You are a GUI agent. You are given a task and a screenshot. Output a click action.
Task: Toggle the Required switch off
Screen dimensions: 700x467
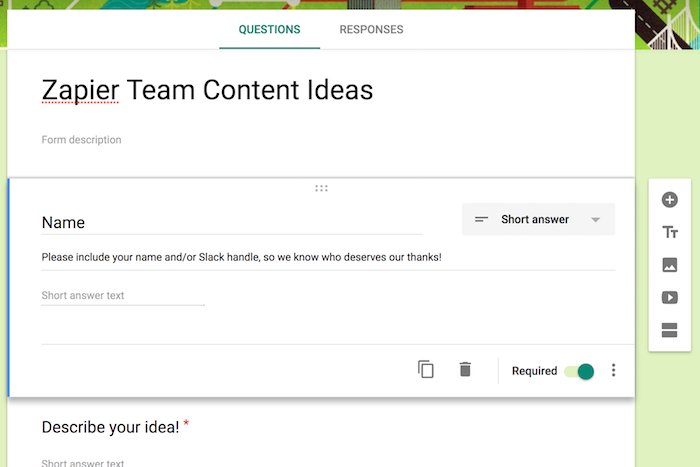click(579, 371)
